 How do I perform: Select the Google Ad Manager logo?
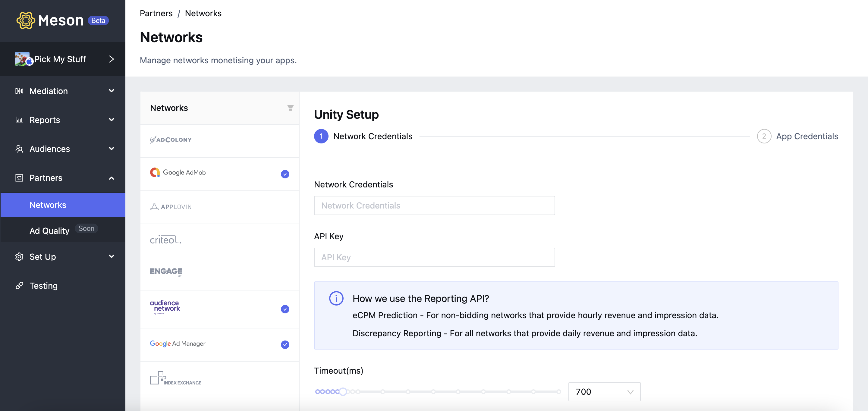pos(178,344)
